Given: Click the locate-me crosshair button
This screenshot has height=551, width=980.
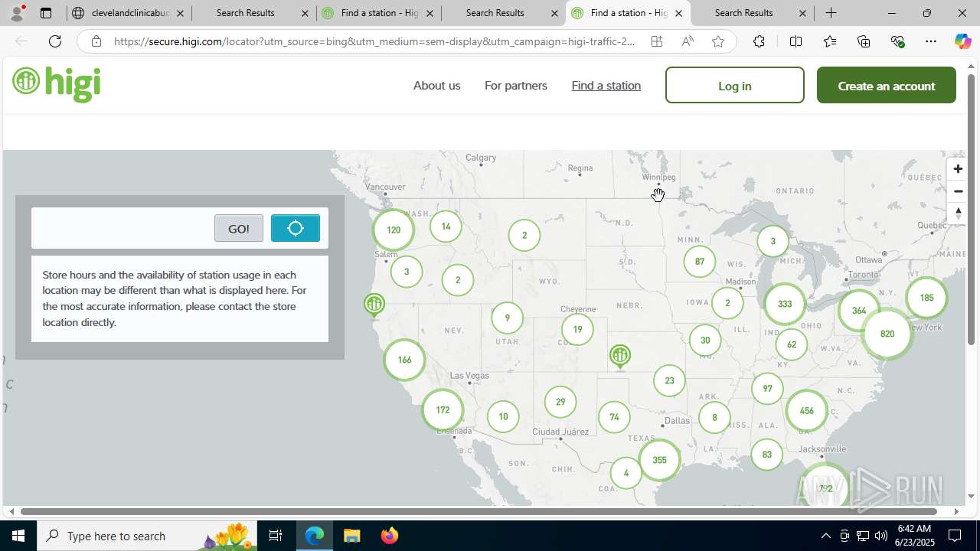Looking at the screenshot, I should [296, 228].
